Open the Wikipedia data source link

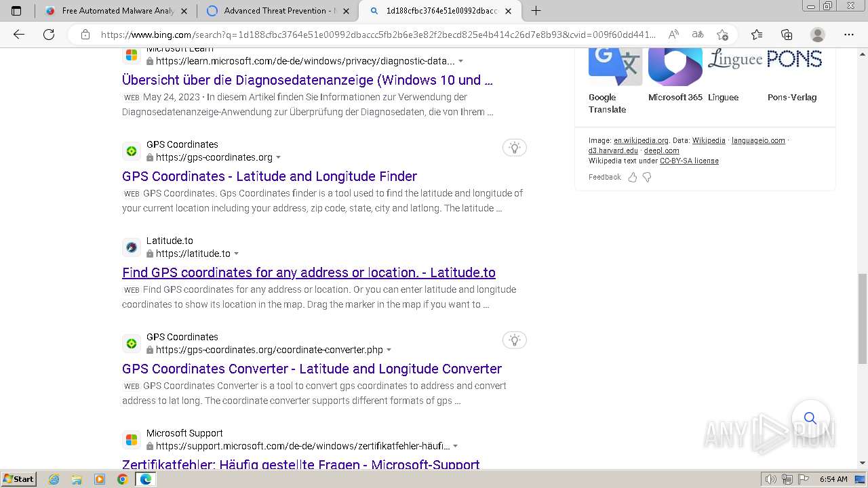pos(709,140)
